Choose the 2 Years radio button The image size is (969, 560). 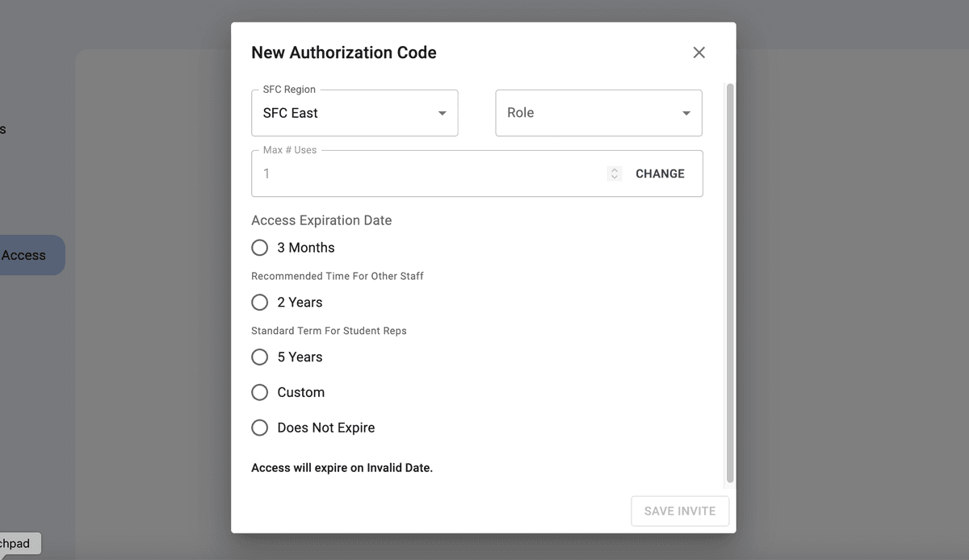tap(260, 303)
